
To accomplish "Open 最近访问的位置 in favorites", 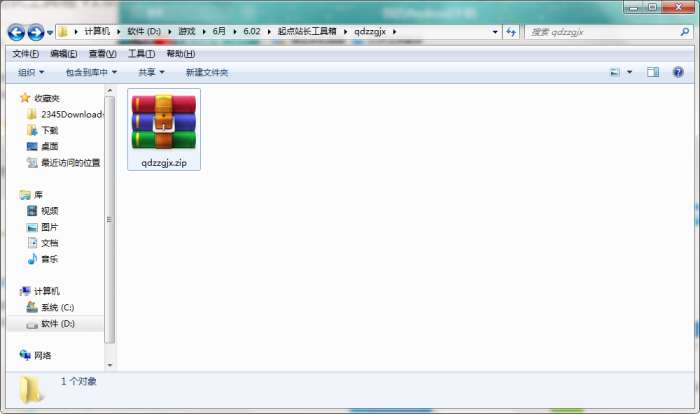I will tap(71, 163).
